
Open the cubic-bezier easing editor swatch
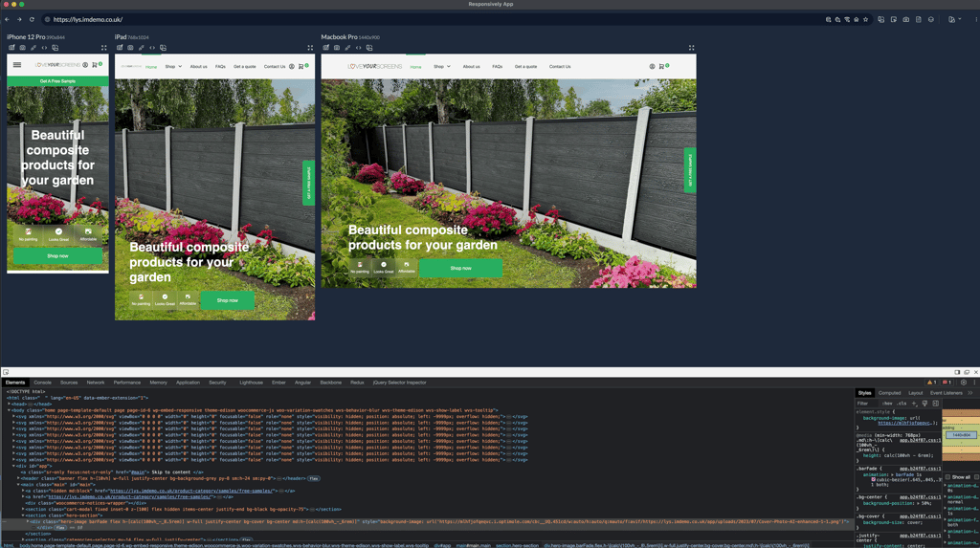874,480
